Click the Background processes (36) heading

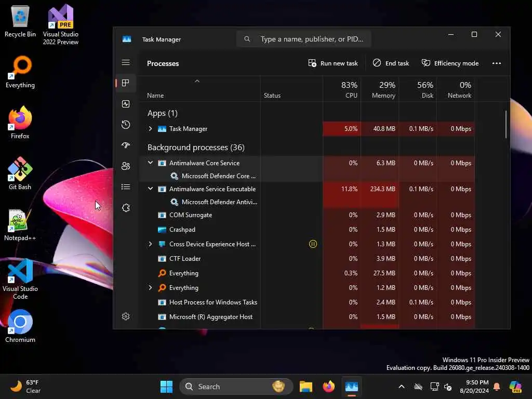point(196,148)
